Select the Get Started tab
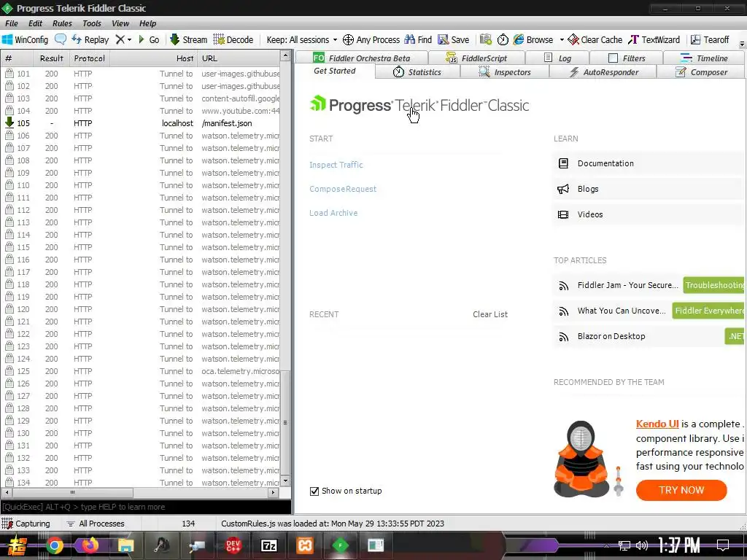Image resolution: width=747 pixels, height=560 pixels. (334, 71)
